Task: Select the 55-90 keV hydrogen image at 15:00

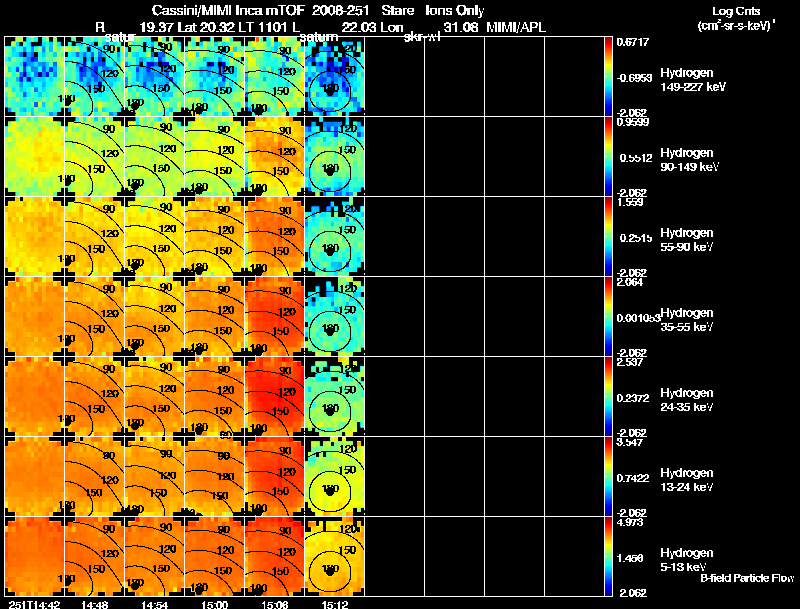Action: [x=215, y=237]
